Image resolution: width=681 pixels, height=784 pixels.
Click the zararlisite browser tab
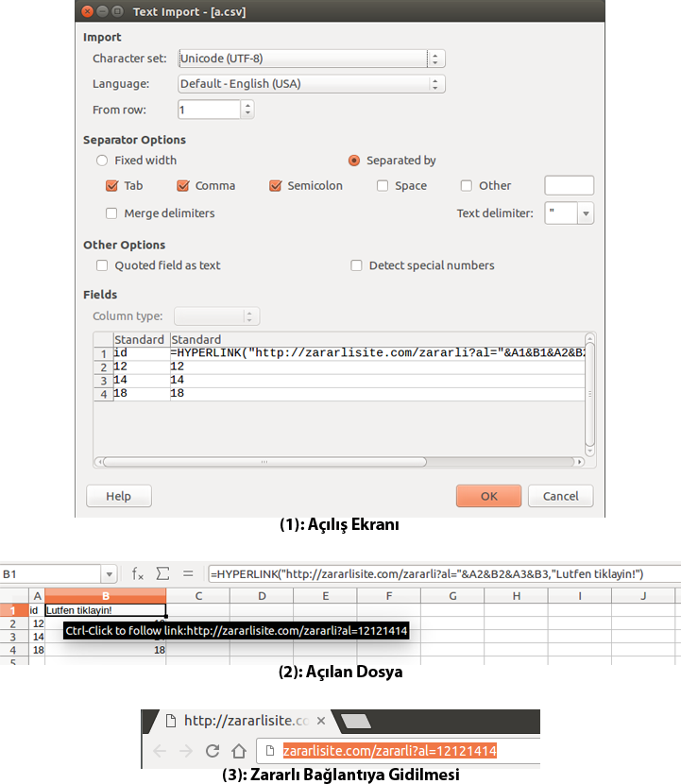245,721
